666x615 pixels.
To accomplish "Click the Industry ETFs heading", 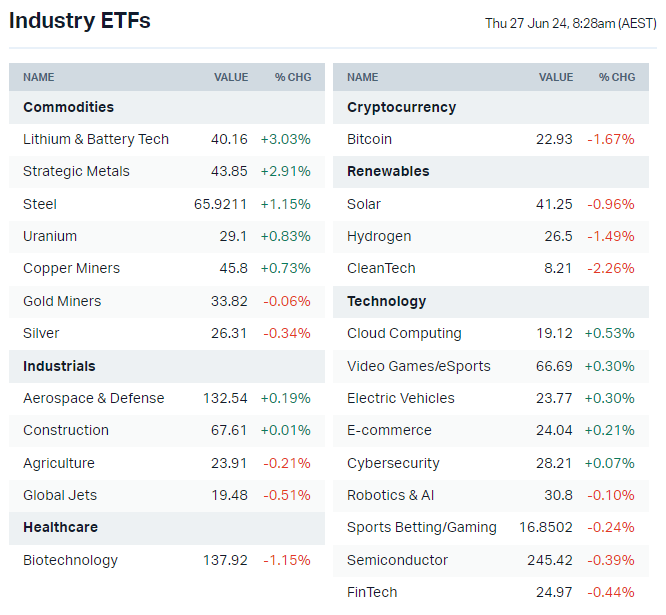I will [80, 20].
